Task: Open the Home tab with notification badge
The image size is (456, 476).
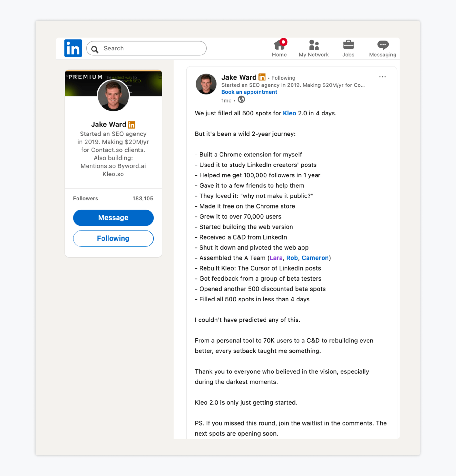Action: coord(279,48)
